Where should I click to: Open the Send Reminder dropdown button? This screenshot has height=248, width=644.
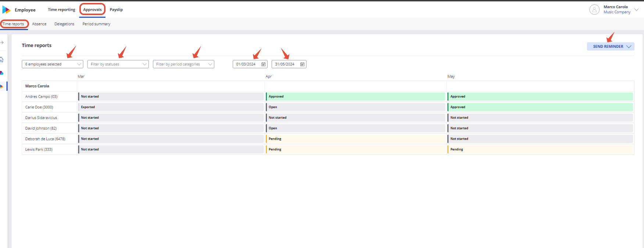click(x=611, y=47)
